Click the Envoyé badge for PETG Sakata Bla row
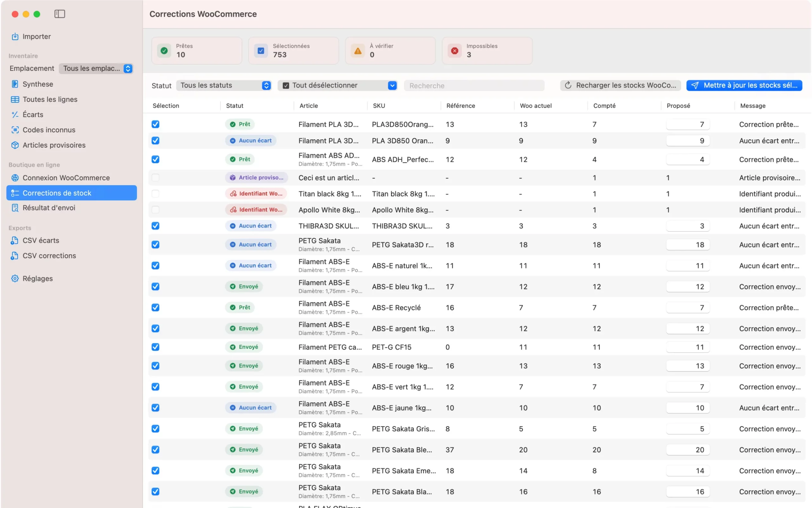 (x=244, y=491)
